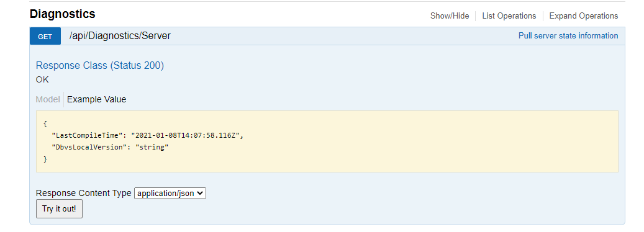The width and height of the screenshot is (644, 232).
Task: Click the timestamp value 2021-01-08T14:07:58.116Z
Action: [x=185, y=135]
